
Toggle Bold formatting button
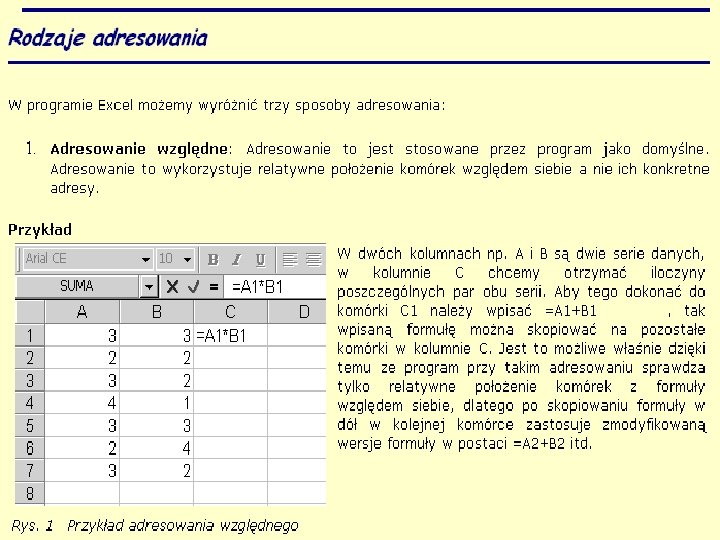[213, 260]
